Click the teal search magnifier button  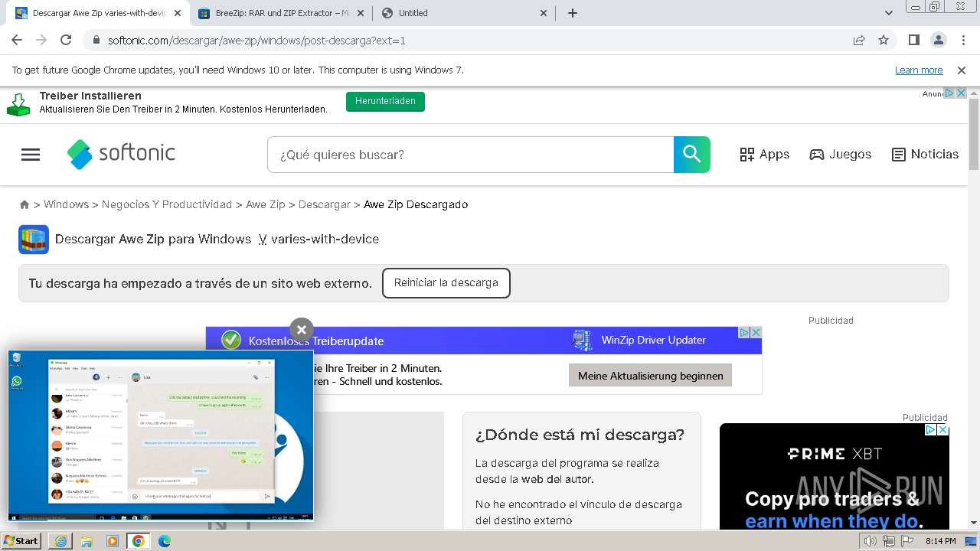click(692, 155)
